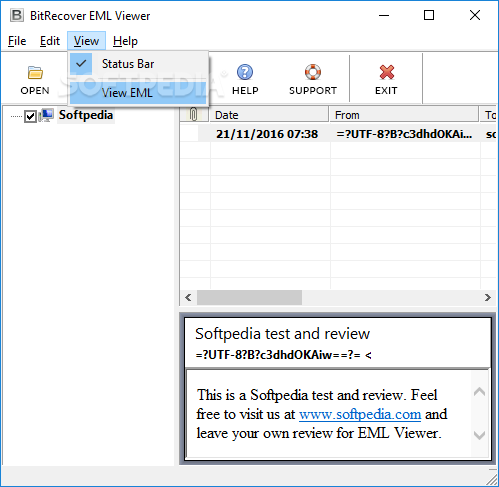The height and width of the screenshot is (487, 499).
Task: Minimize the EML Viewer window
Action: 384,15
